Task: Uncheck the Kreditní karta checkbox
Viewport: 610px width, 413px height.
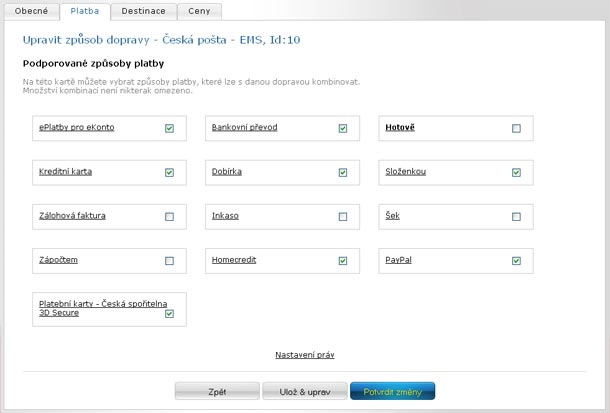Action: [169, 172]
